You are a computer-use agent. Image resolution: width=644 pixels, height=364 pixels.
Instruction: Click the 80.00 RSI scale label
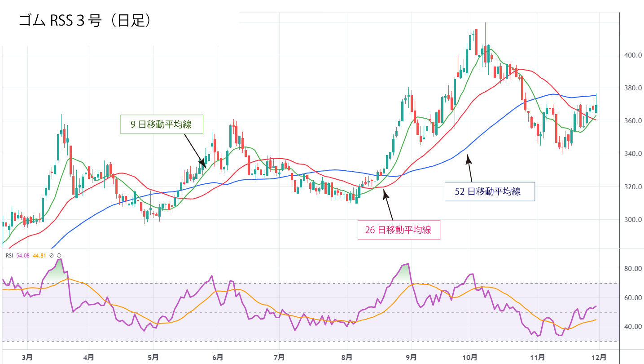tap(632, 269)
